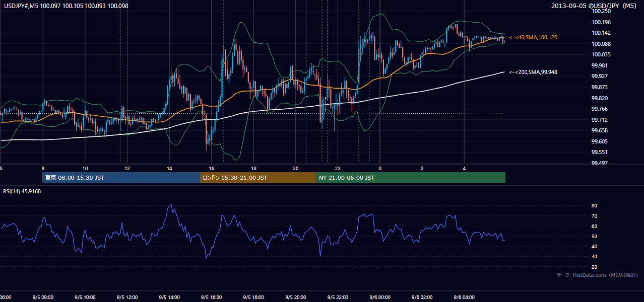Image resolution: width=644 pixels, height=302 pixels.
Task: Click the 9/5 18:00 time axis label
Action: click(253, 297)
